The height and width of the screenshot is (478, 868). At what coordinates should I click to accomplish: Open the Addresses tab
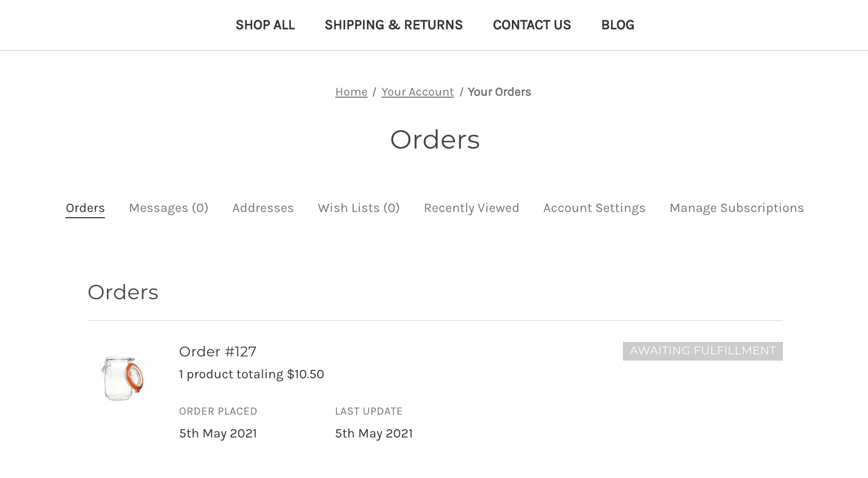(263, 208)
